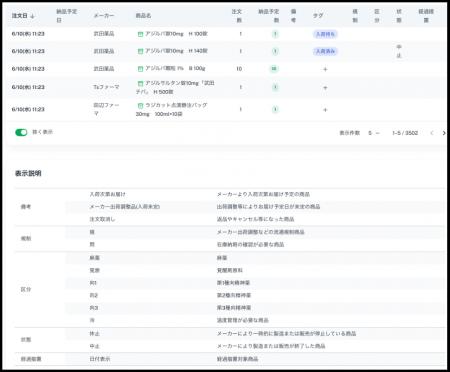Click the 備考 category label in the legend
Viewport: 450px width, 372px height.
[x=26, y=207]
